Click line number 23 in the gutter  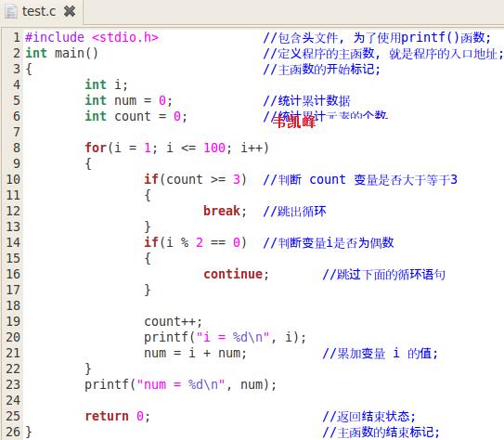pos(13,384)
